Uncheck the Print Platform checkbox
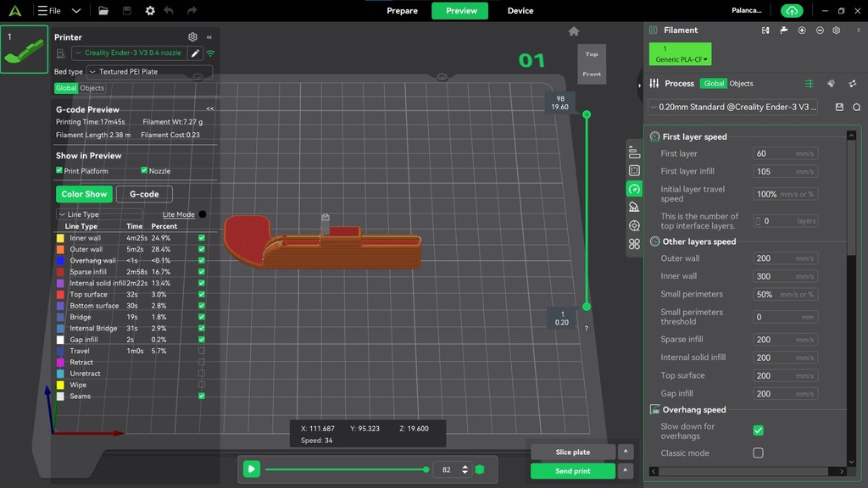 click(x=59, y=170)
